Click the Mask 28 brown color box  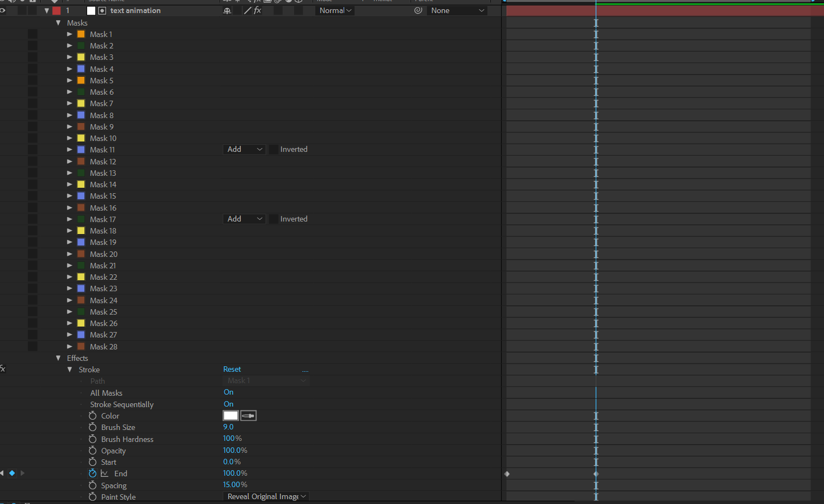(81, 346)
